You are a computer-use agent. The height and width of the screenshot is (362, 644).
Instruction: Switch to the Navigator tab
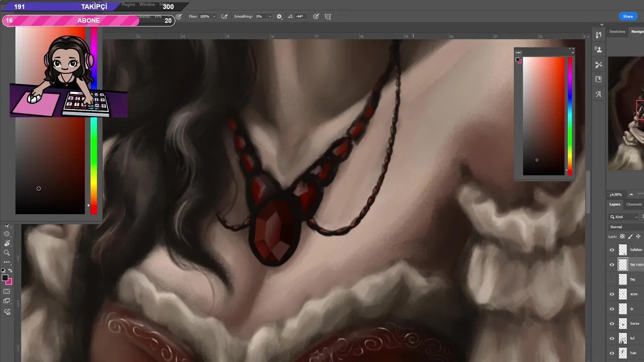tap(637, 32)
